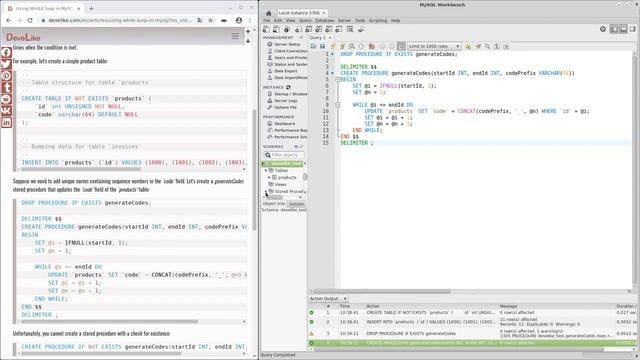Screen dimensions: 640x360
Task: Open SQL script file toolbar icon
Action: 276,29
